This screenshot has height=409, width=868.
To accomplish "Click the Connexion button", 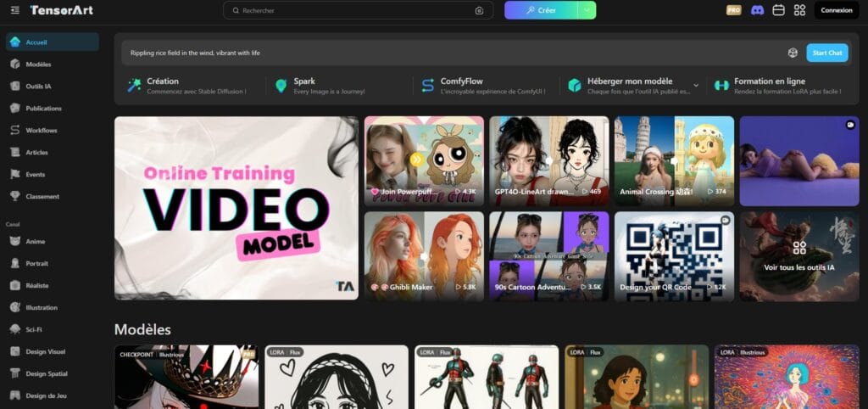I will click(837, 10).
